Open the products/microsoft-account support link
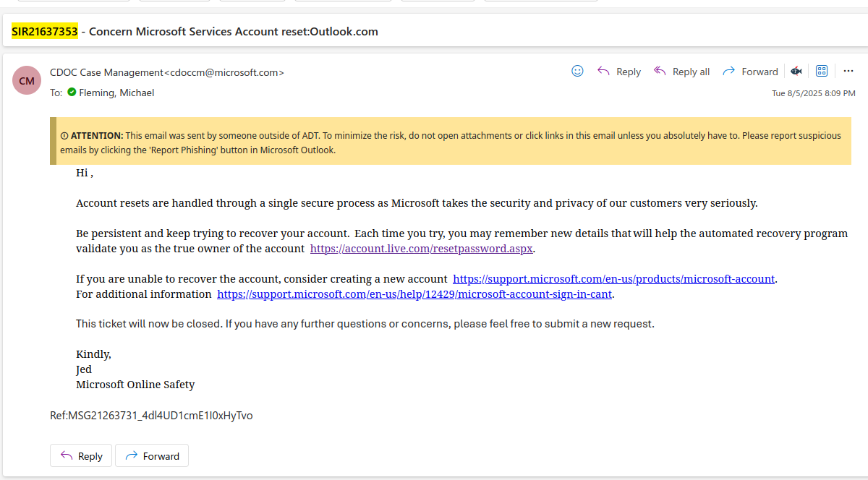 click(614, 279)
